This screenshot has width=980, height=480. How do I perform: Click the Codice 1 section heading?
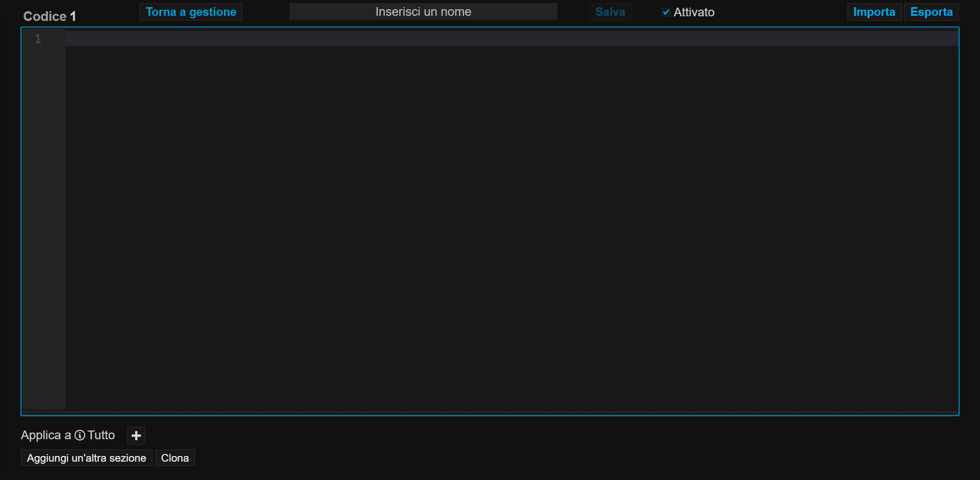coord(50,16)
